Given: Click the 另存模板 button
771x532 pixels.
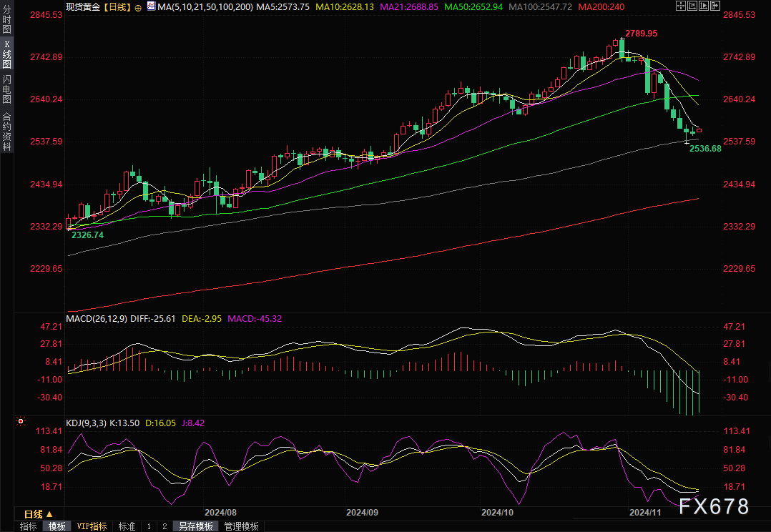Looking at the screenshot, I should 196,526.
